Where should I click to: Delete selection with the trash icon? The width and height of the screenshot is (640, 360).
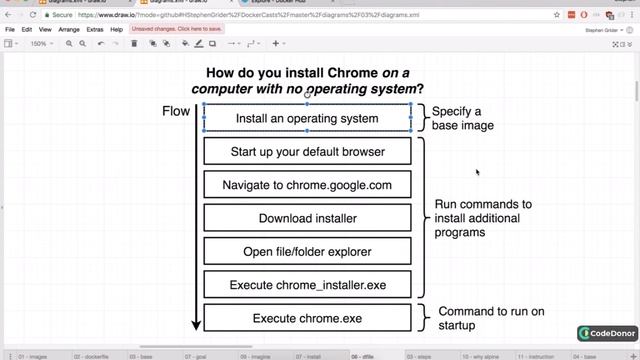(x=134, y=43)
